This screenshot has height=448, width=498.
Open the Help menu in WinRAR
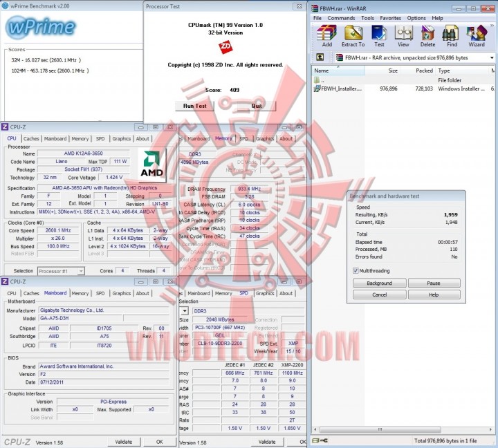tap(437, 18)
